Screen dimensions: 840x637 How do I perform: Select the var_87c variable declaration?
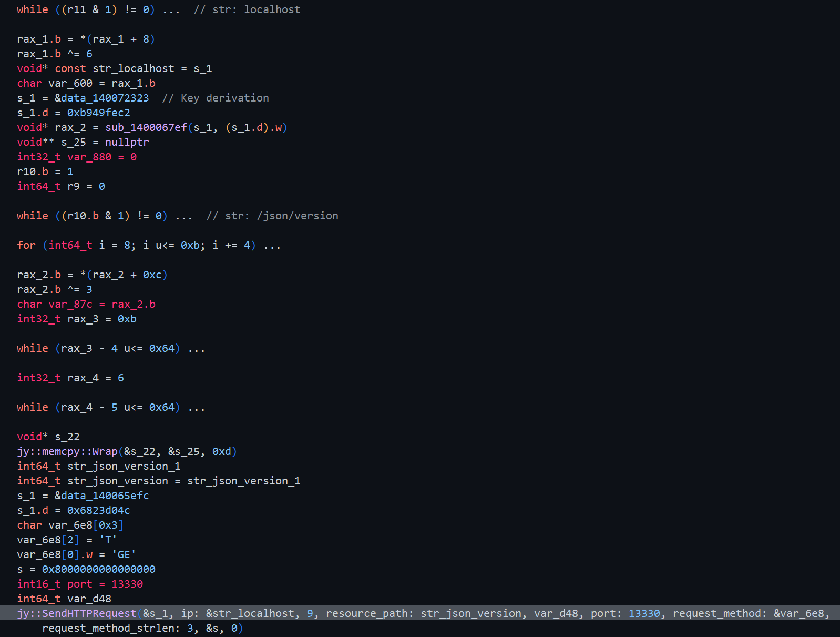(70, 305)
